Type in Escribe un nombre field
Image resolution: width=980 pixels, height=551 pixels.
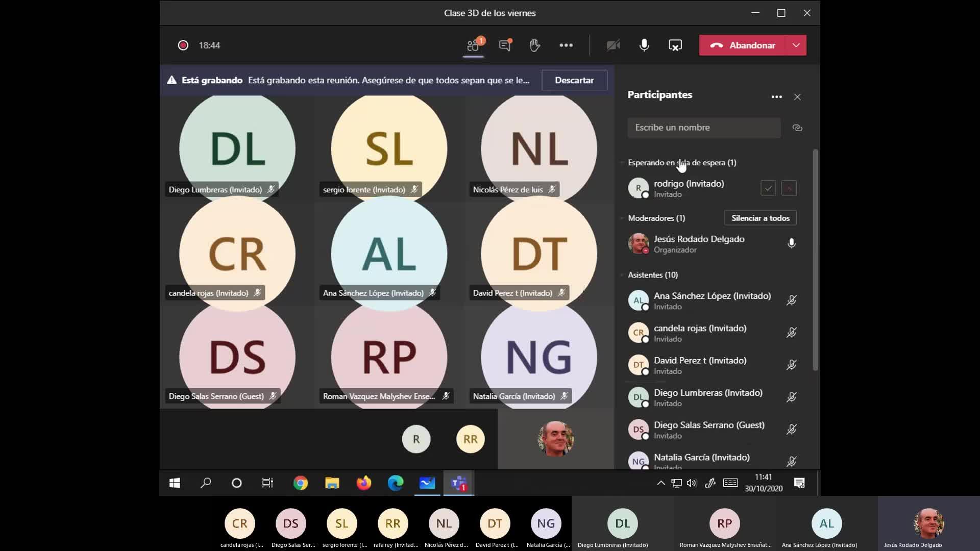pyautogui.click(x=703, y=128)
